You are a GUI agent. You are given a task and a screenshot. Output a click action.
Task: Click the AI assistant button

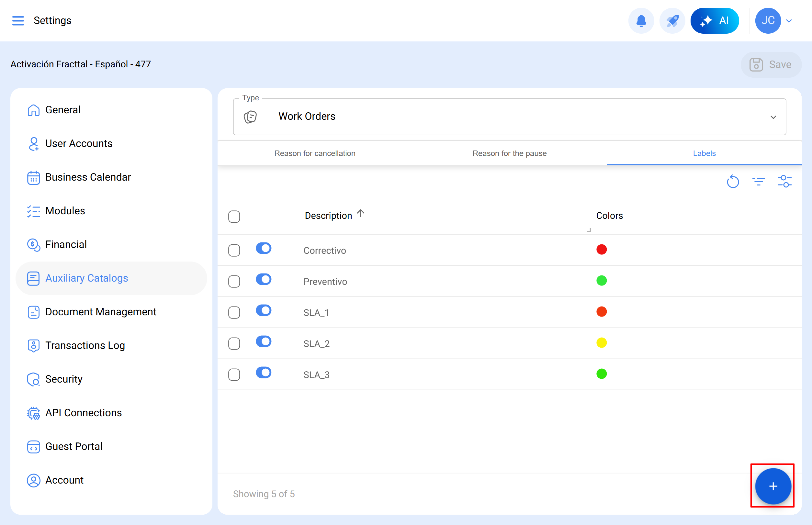pyautogui.click(x=715, y=20)
